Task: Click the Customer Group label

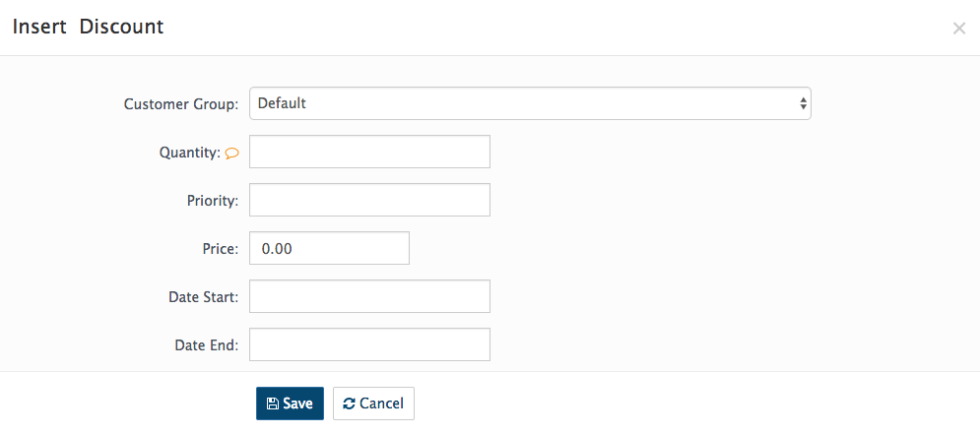Action: 181,104
